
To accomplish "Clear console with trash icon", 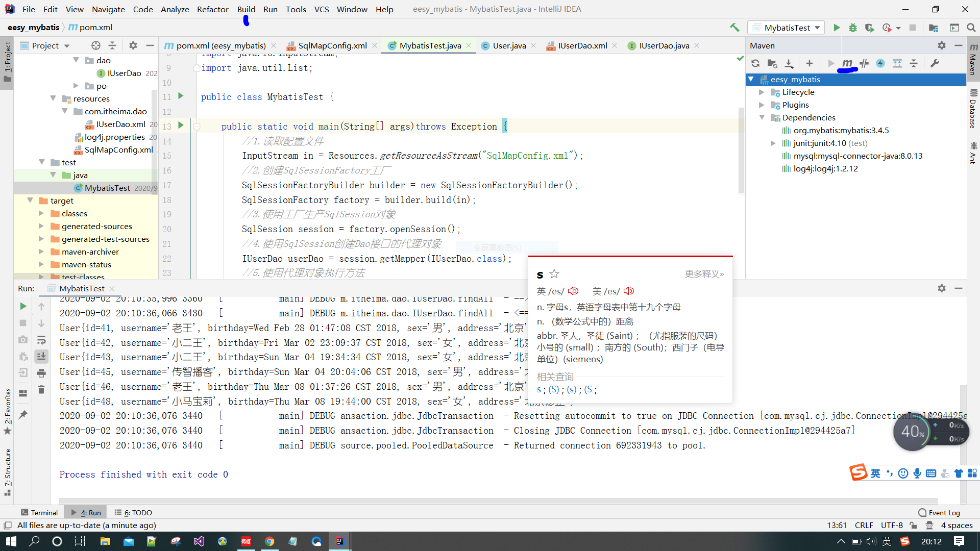I will tap(41, 390).
